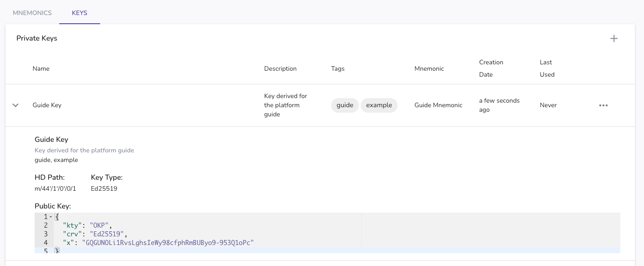The image size is (644, 266).
Task: Click the Private Keys heading
Action: coord(37,38)
